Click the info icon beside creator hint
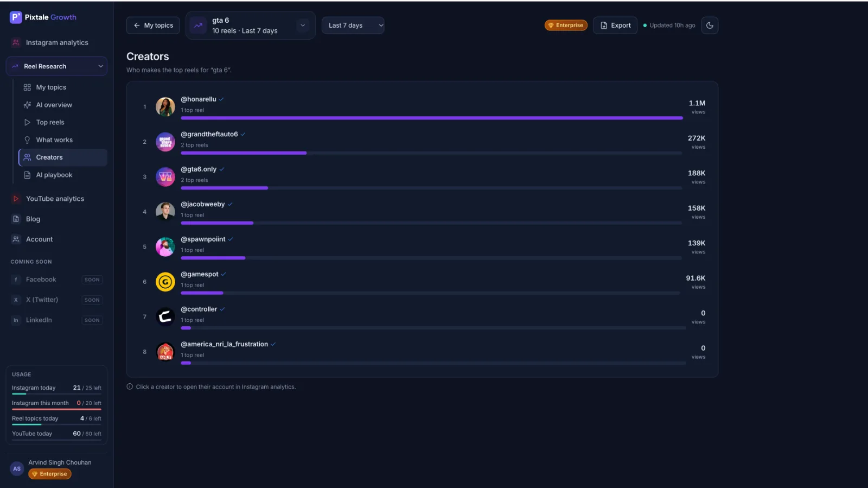This screenshot has width=868, height=488. 130,387
